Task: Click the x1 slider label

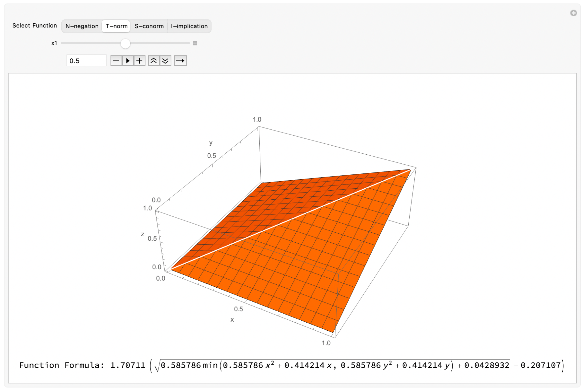Action: pyautogui.click(x=54, y=43)
